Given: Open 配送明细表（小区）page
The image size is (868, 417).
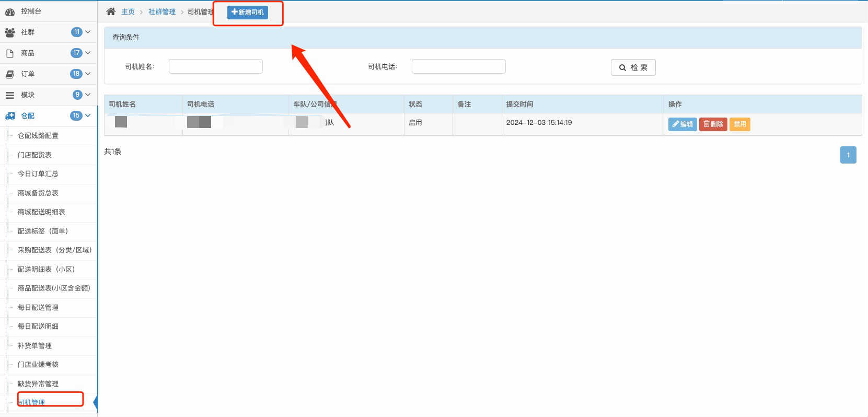Looking at the screenshot, I should click(x=47, y=270).
